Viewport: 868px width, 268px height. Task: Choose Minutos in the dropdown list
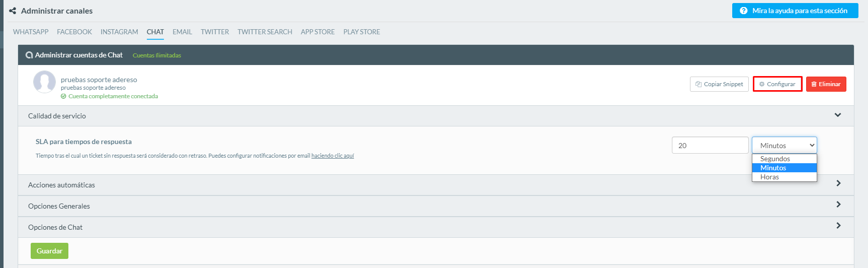click(785, 168)
